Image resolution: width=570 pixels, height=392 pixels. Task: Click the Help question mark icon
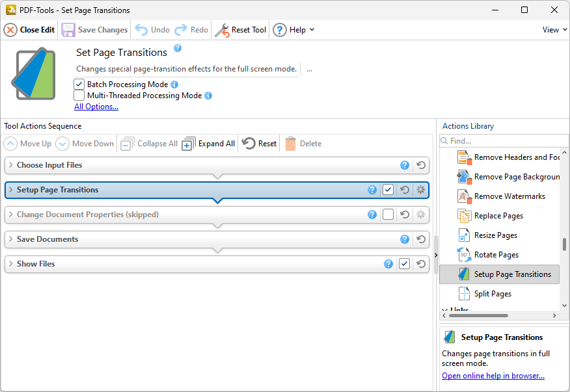click(x=280, y=30)
